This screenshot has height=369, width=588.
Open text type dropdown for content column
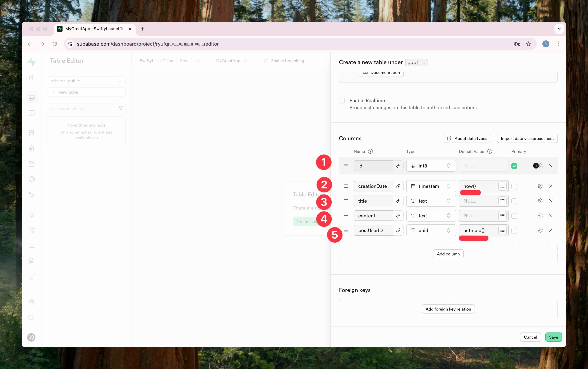point(431,216)
